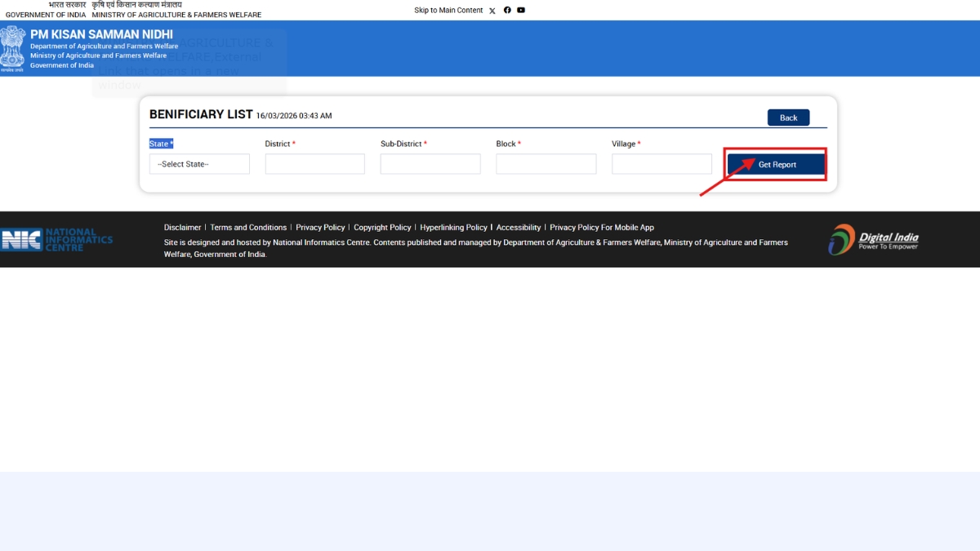Expand the Select State dropdown
The image size is (980, 551).
[199, 164]
